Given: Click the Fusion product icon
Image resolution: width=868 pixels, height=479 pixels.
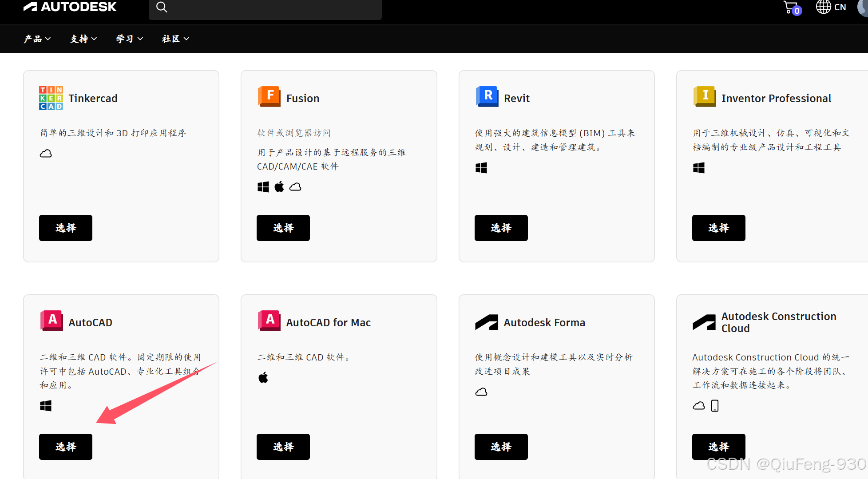Looking at the screenshot, I should click(x=269, y=97).
